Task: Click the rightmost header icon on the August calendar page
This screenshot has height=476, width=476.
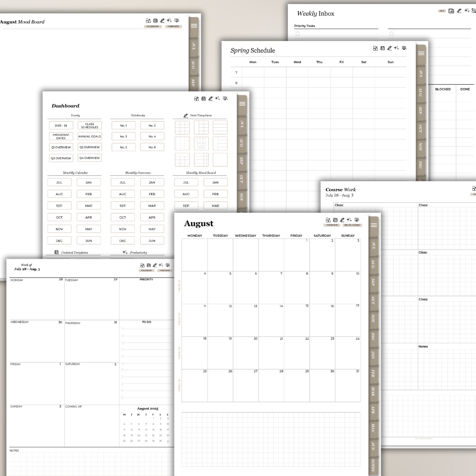Action: pyautogui.click(x=357, y=220)
